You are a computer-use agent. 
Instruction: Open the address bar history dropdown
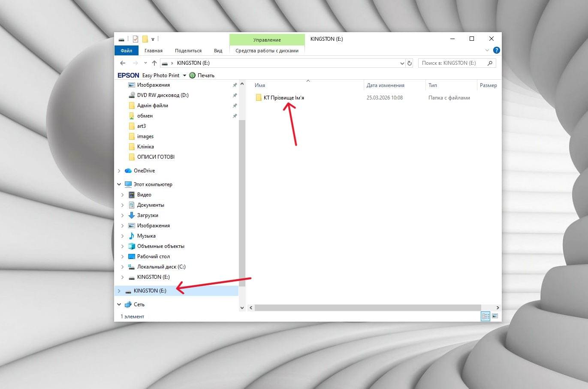pos(402,63)
